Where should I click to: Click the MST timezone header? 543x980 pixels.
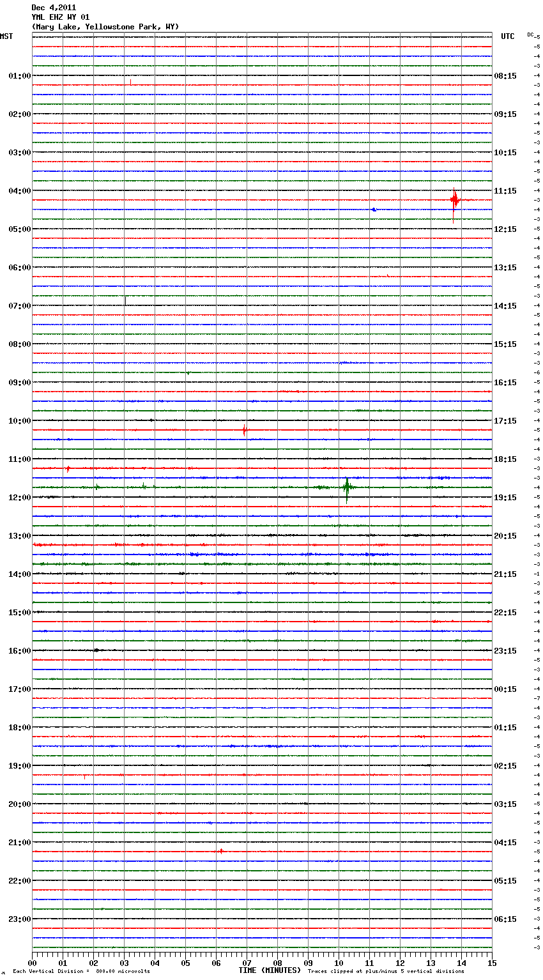(x=6, y=36)
